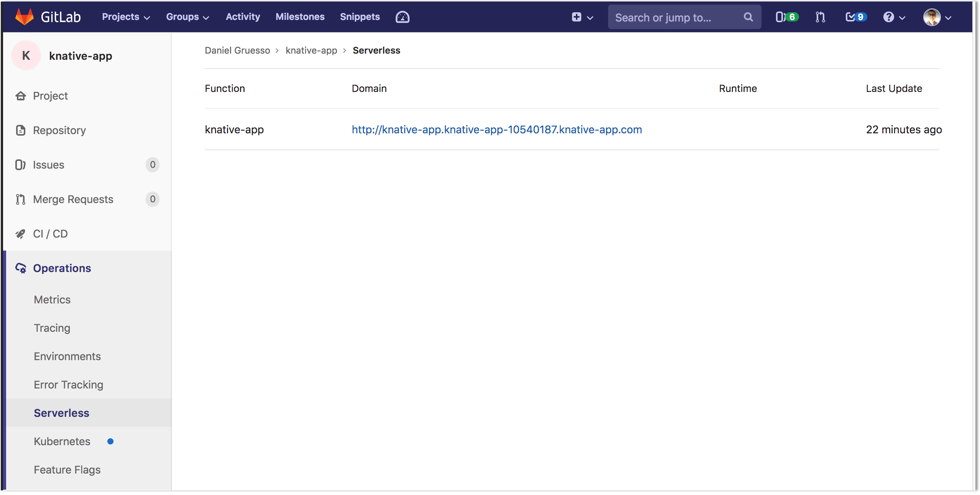Open Snippets in top navigation
Screen dimensions: 980x495
[x=360, y=17]
